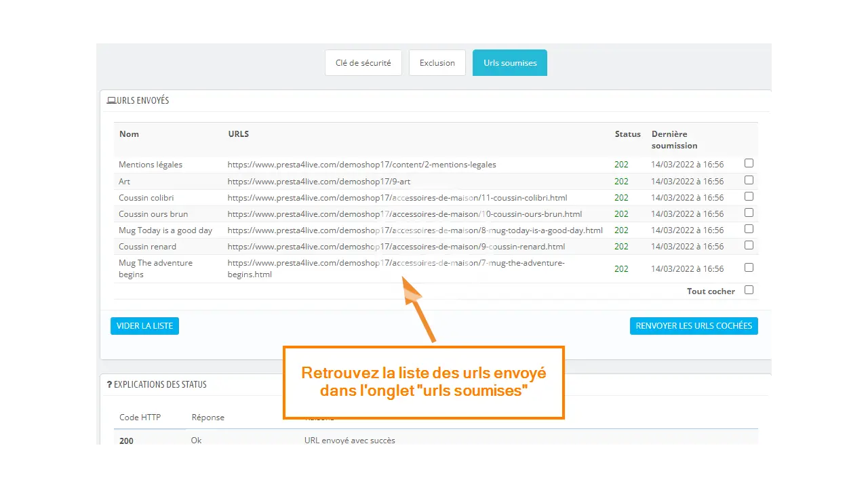868x488 pixels.
Task: Click the question mark icon beside Explications des status
Action: click(x=109, y=384)
